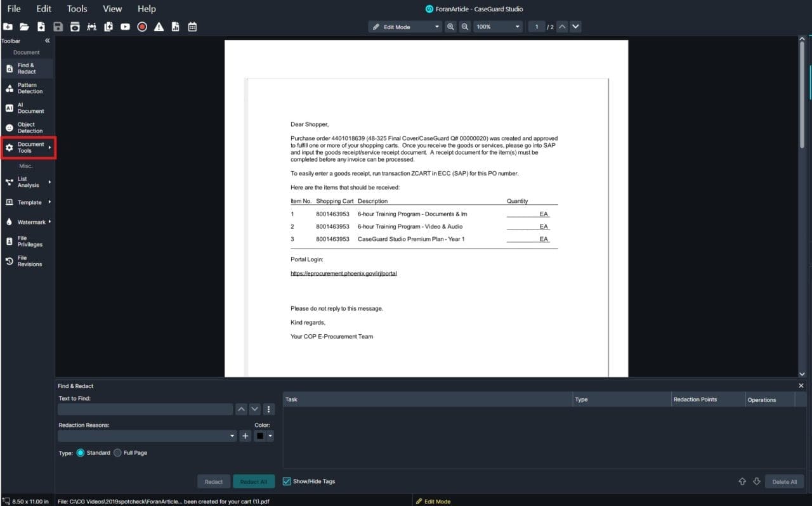The image size is (812, 506).
Task: Click the Text to Find input field
Action: click(145, 410)
